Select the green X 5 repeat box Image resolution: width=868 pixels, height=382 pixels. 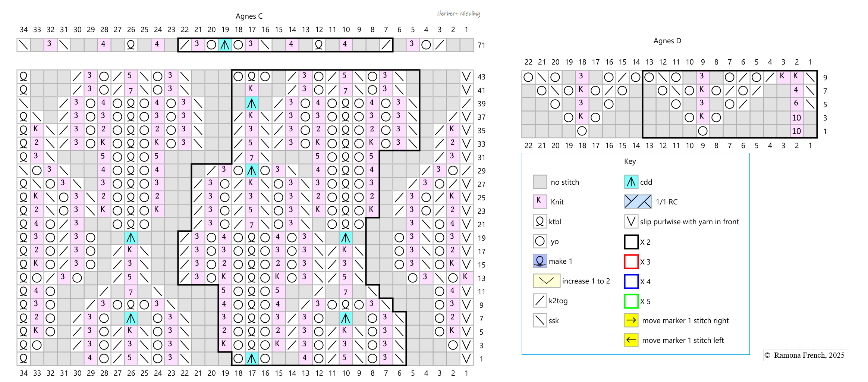tap(631, 301)
